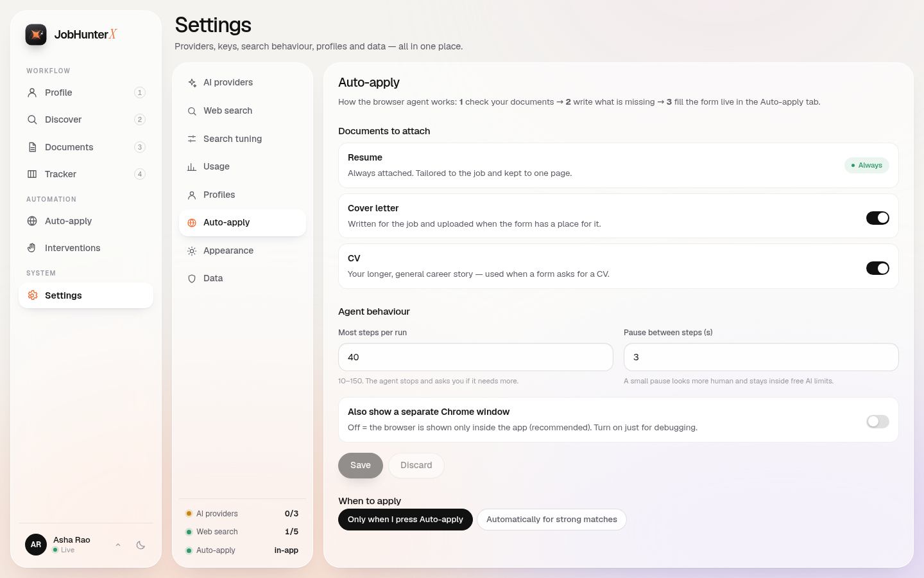The image size is (924, 578).
Task: Click the Resume document card
Action: click(x=619, y=165)
